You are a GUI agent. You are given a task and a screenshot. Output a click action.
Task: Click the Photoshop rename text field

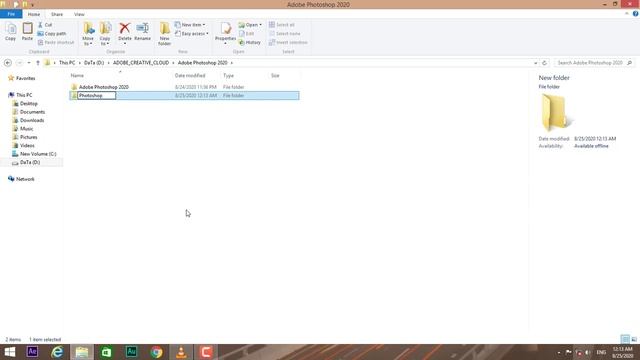[x=97, y=96]
